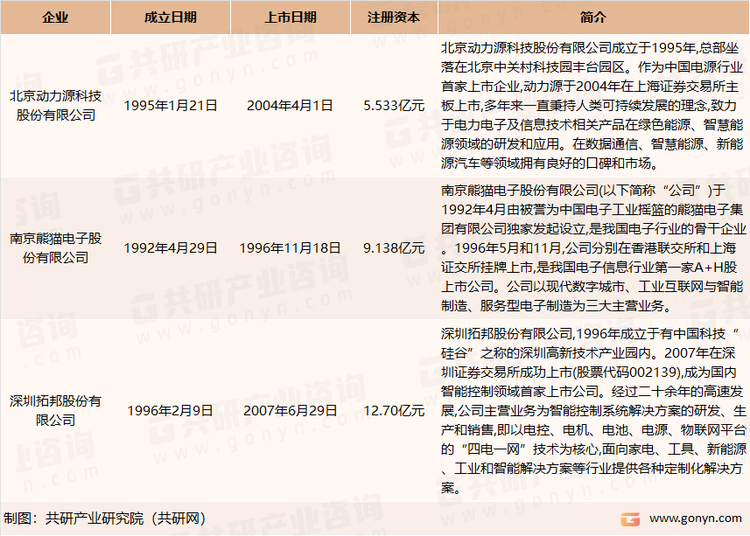Image resolution: width=750 pixels, height=536 pixels.
Task: Select the 北京动力源科技股份有限公司 cell
Action: point(55,106)
